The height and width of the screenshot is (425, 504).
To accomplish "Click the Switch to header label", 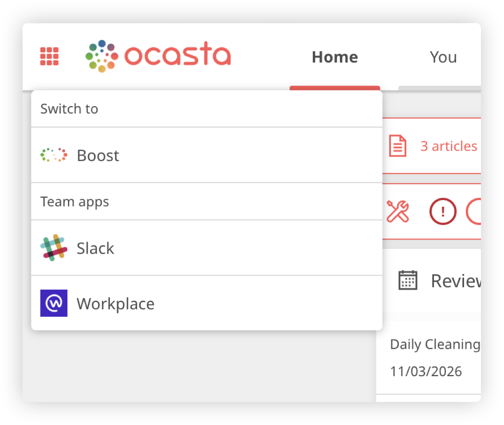I will click(x=69, y=109).
